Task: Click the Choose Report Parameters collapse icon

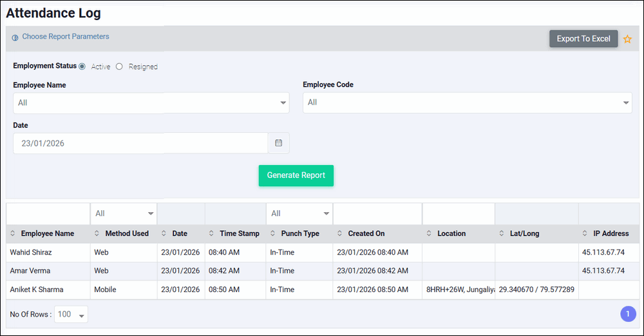Action: pyautogui.click(x=15, y=37)
